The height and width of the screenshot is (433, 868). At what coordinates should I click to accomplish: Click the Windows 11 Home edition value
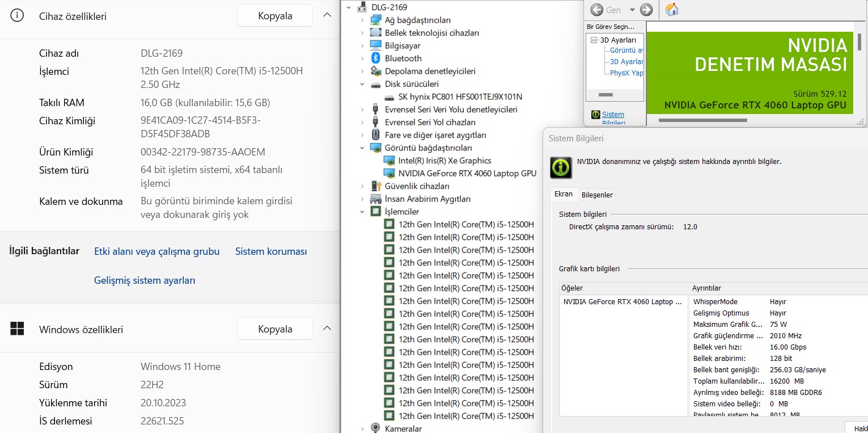coord(180,367)
